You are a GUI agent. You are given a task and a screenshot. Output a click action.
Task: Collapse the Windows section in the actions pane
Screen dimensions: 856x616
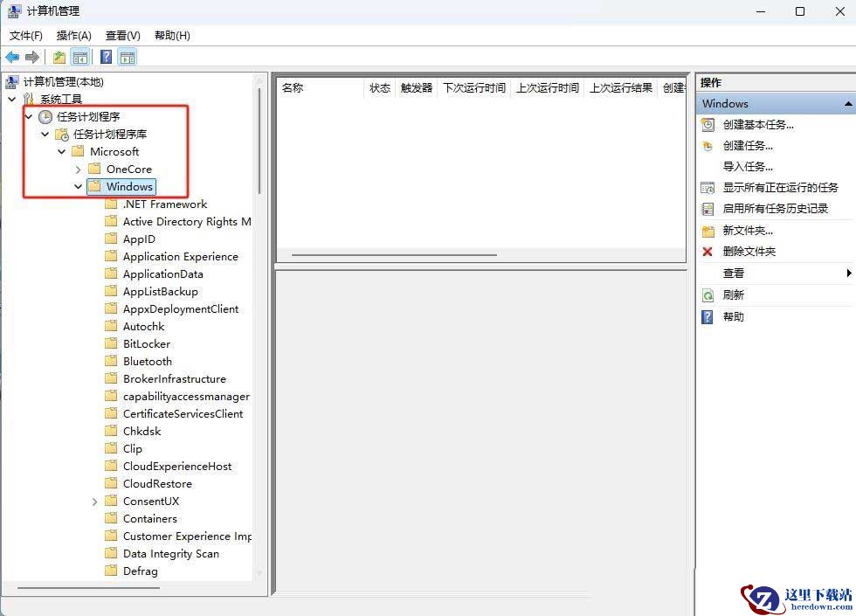848,104
